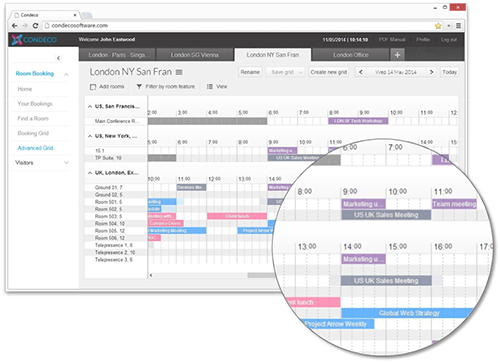500x363 pixels.
Task: Expand the Visitors sidebar section
Action: click(x=66, y=163)
